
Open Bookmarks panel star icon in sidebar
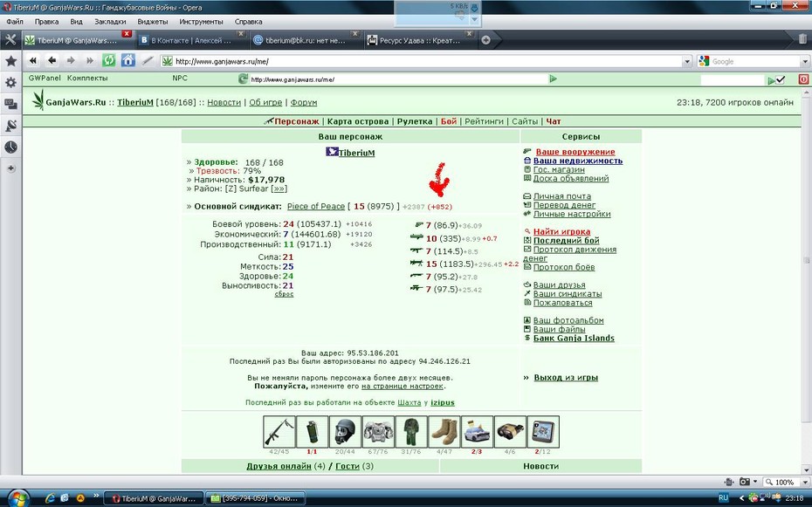pos(10,61)
